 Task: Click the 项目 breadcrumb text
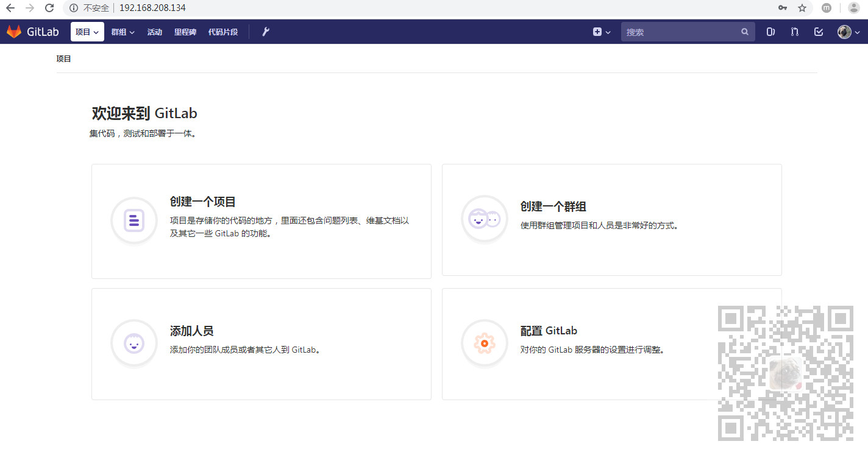pyautogui.click(x=64, y=58)
